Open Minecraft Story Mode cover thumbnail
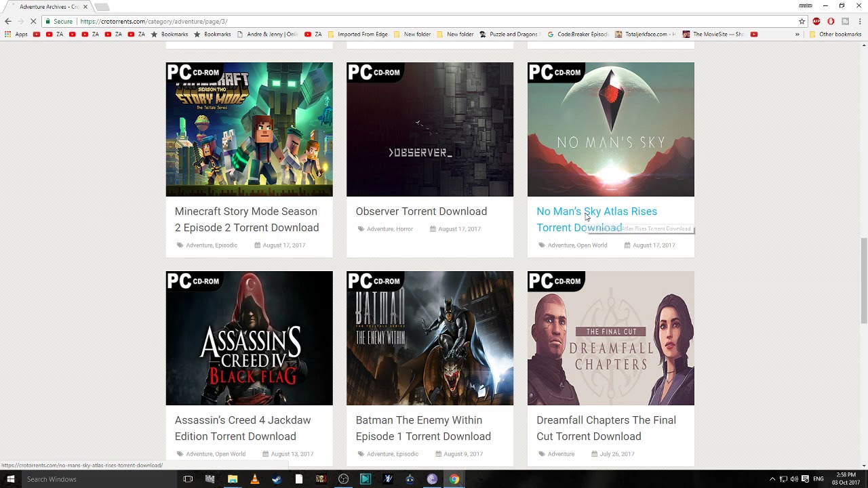Image resolution: width=868 pixels, height=488 pixels. [250, 129]
